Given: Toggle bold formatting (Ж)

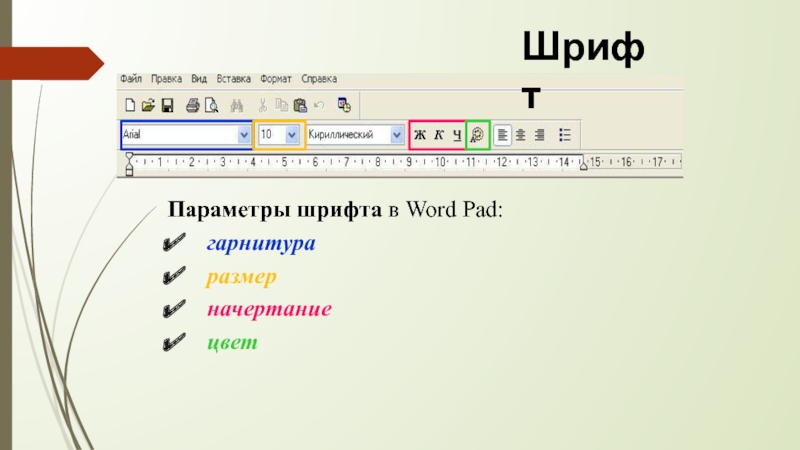Looking at the screenshot, I should (x=420, y=134).
